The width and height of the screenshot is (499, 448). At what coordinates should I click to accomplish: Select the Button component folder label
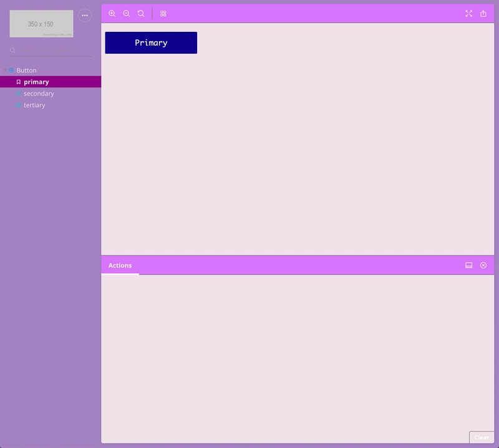26,70
